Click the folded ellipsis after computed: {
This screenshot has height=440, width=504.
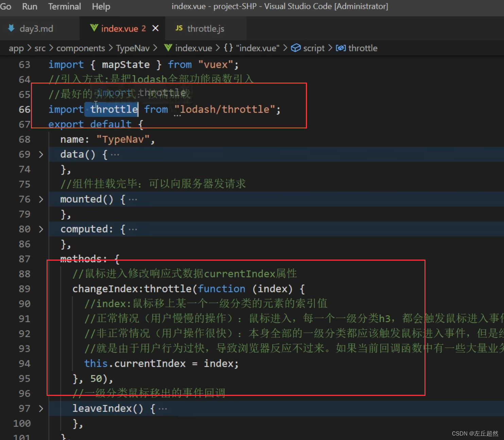[133, 230]
